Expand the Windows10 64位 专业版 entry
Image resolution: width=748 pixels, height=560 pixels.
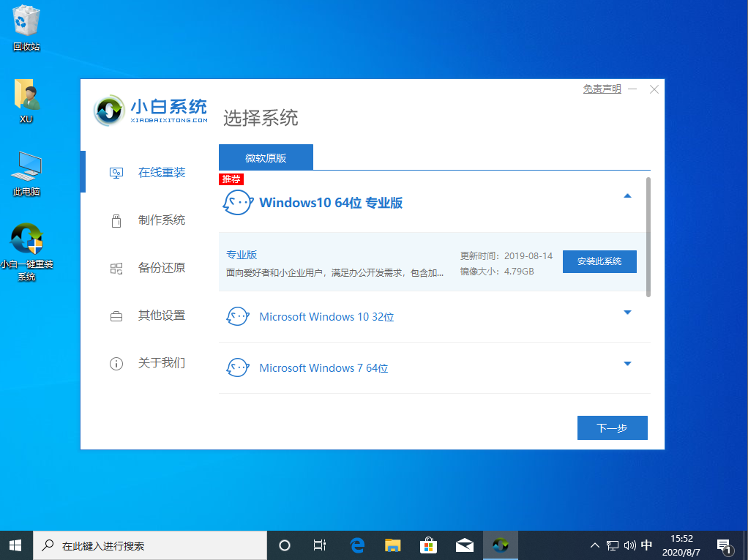[x=627, y=195]
